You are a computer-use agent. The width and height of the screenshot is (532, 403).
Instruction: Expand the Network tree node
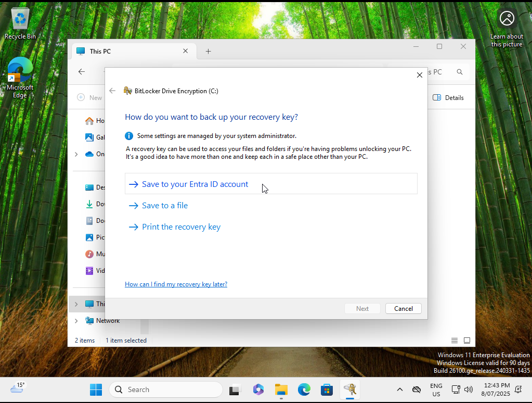pos(76,321)
